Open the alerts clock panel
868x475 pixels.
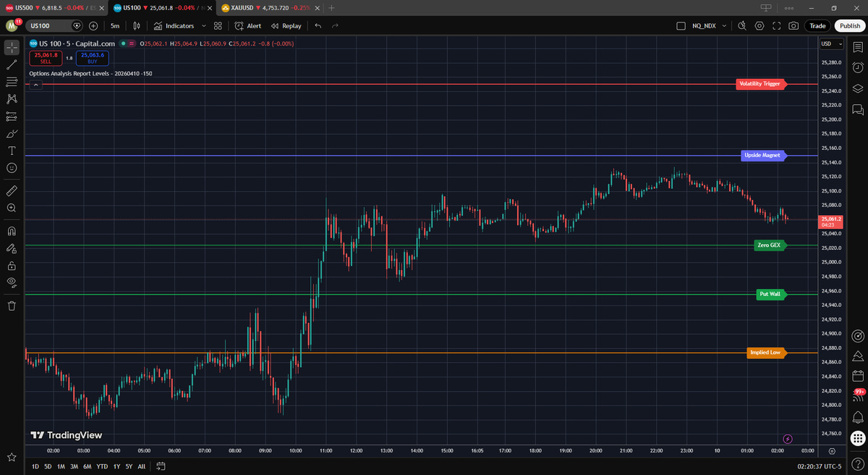tap(858, 67)
